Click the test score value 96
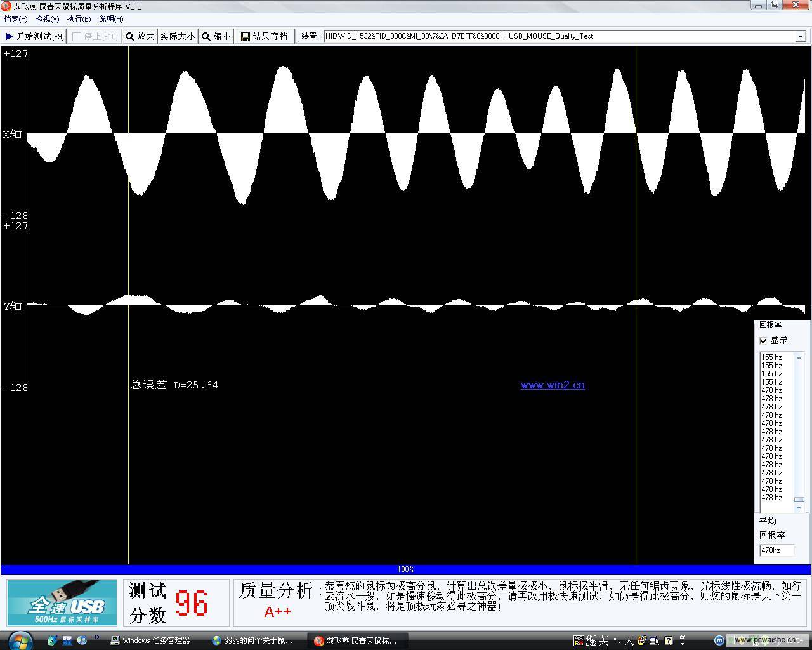812x650 pixels. [x=191, y=603]
